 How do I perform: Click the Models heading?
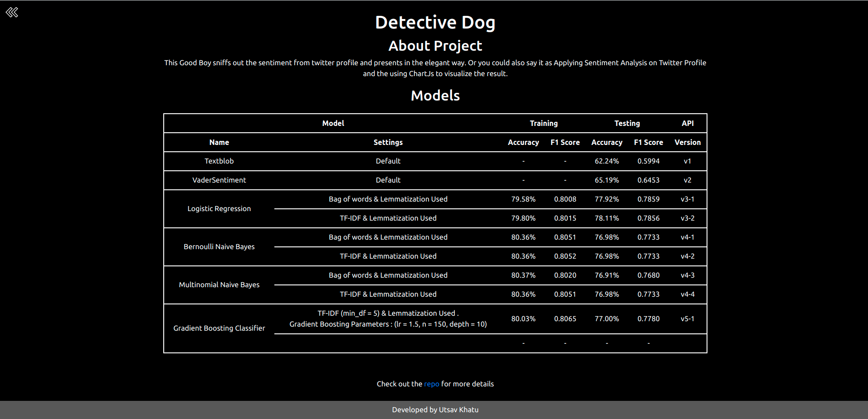pyautogui.click(x=435, y=96)
